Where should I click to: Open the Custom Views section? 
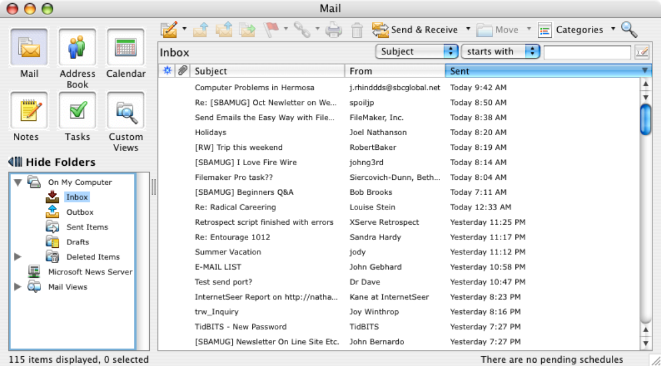[x=126, y=121]
